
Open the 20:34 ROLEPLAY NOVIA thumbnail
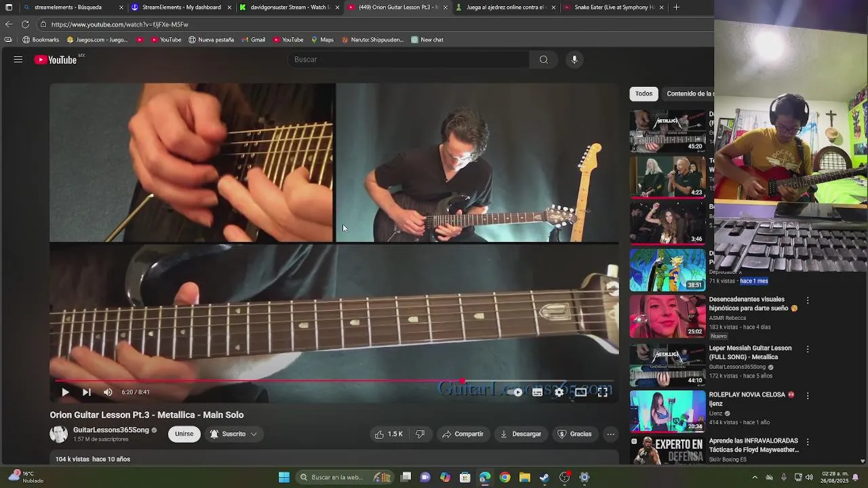(x=667, y=411)
